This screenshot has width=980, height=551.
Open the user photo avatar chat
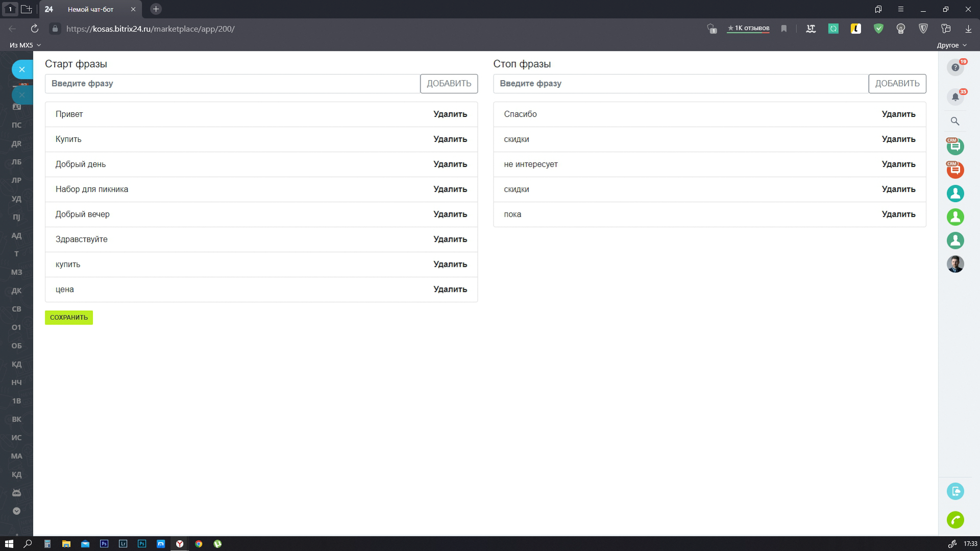point(955,264)
